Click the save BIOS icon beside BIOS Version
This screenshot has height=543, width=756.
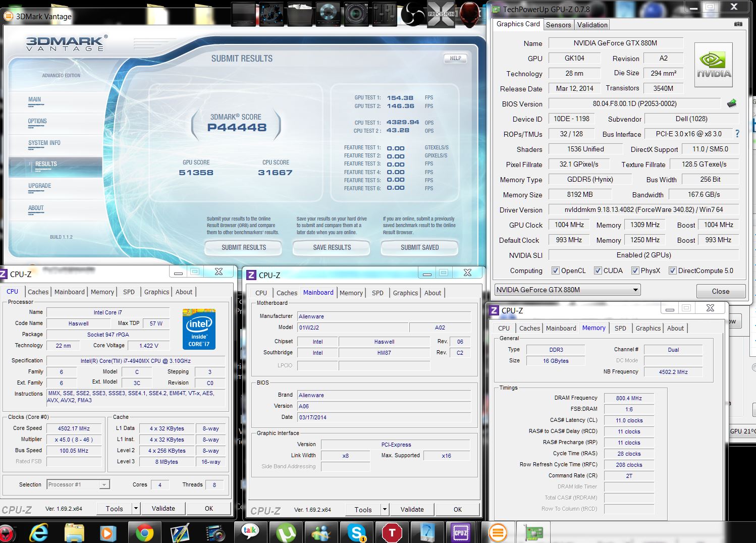[732, 103]
